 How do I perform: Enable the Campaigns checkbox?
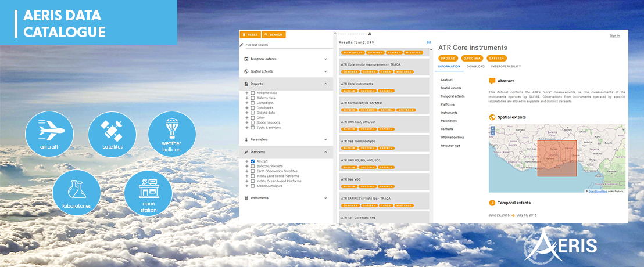253,103
